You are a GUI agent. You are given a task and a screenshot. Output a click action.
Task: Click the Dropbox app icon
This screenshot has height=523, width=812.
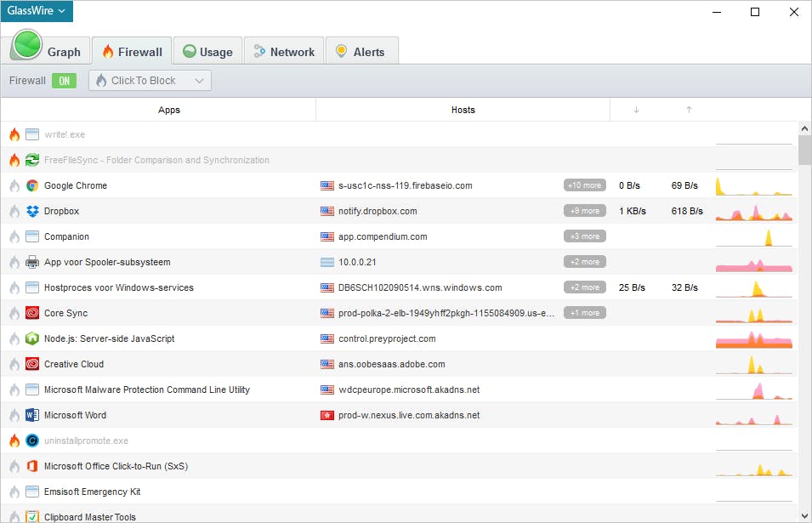pos(32,211)
